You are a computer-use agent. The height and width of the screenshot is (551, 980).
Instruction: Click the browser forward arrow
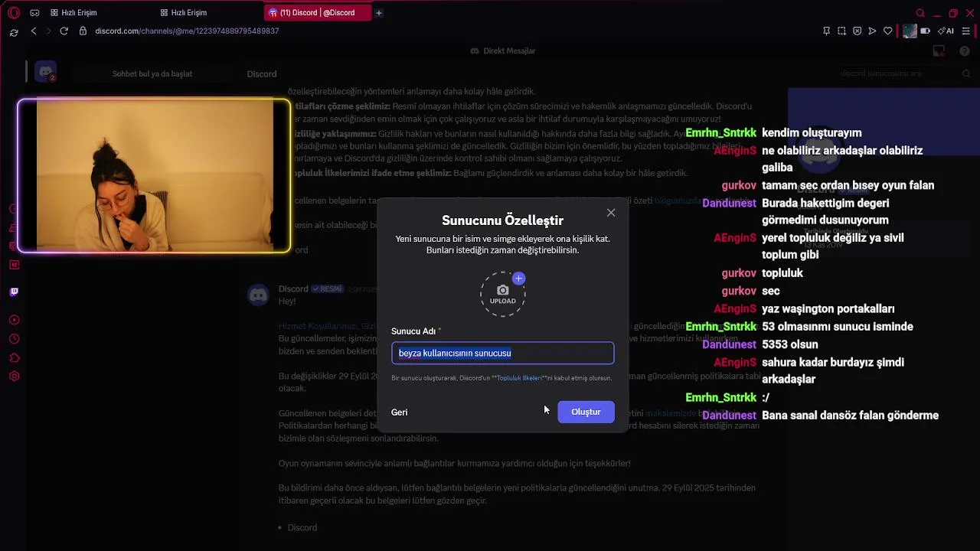(x=48, y=31)
